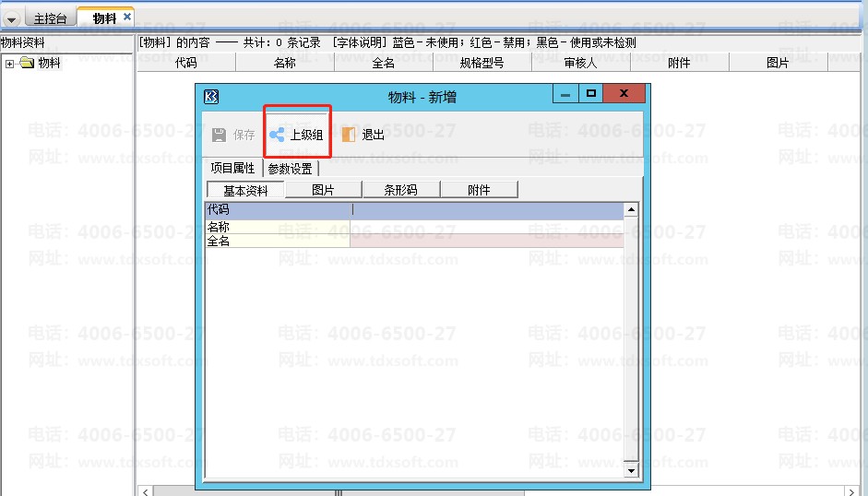Viewport: 868px width, 496px height.
Task: Expand the 物料 tree node
Action: (x=9, y=64)
